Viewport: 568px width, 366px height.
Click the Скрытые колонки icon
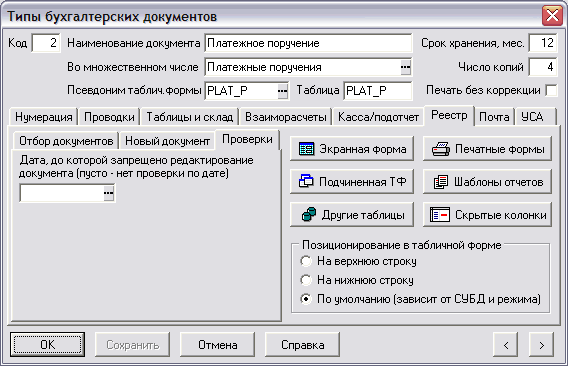click(x=440, y=215)
